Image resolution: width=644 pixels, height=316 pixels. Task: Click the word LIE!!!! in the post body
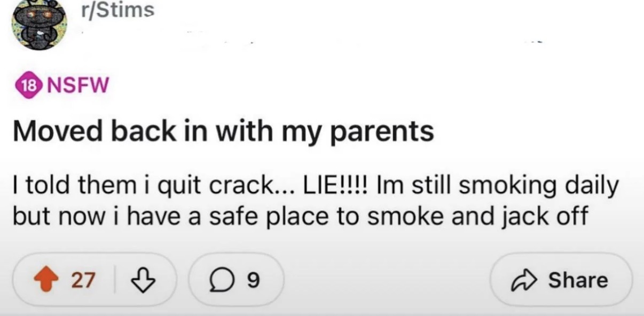[x=338, y=187]
